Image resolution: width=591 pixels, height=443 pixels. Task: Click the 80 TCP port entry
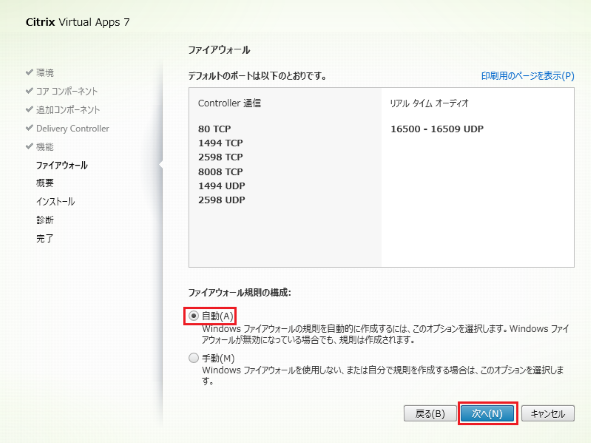pyautogui.click(x=214, y=129)
